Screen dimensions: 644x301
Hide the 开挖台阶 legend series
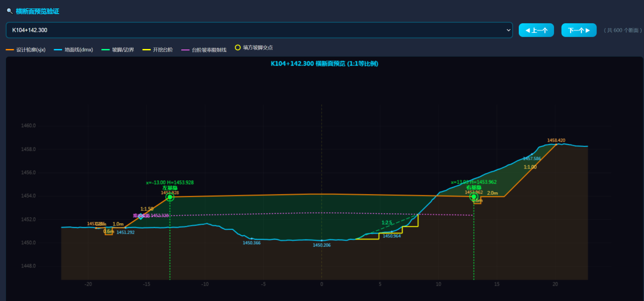pos(157,50)
